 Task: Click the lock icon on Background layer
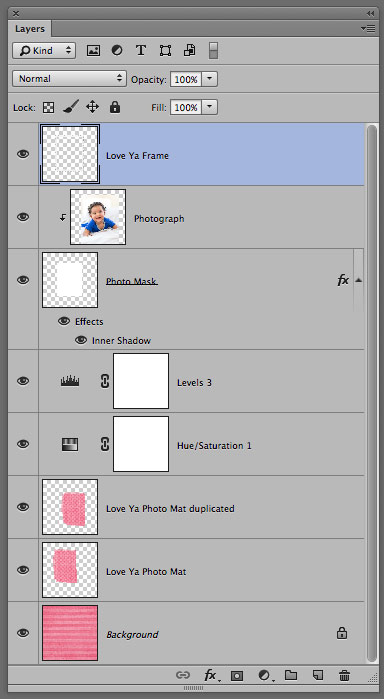click(342, 633)
